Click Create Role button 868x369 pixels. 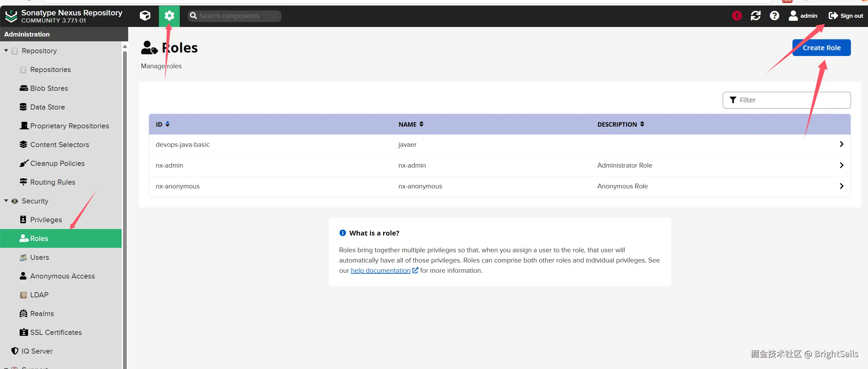coord(822,48)
